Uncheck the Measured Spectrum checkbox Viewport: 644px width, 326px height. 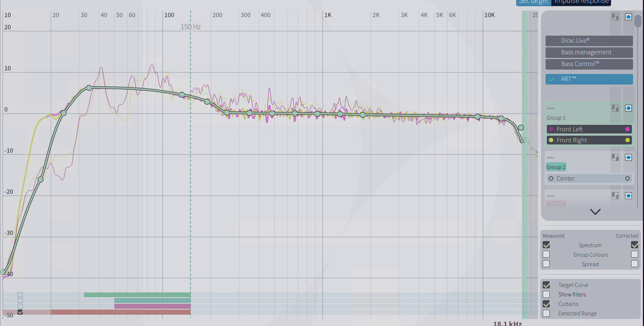tap(546, 245)
